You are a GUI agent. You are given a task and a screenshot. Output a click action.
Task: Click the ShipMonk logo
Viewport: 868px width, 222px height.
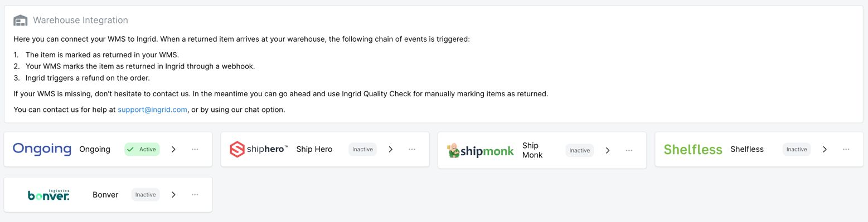(481, 150)
